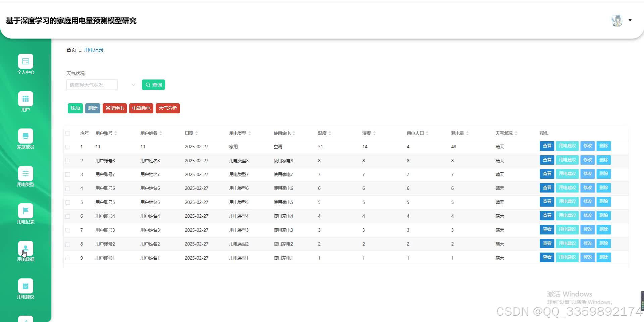
Task: Click 删除 for 用户账号2 row
Action: click(604, 244)
